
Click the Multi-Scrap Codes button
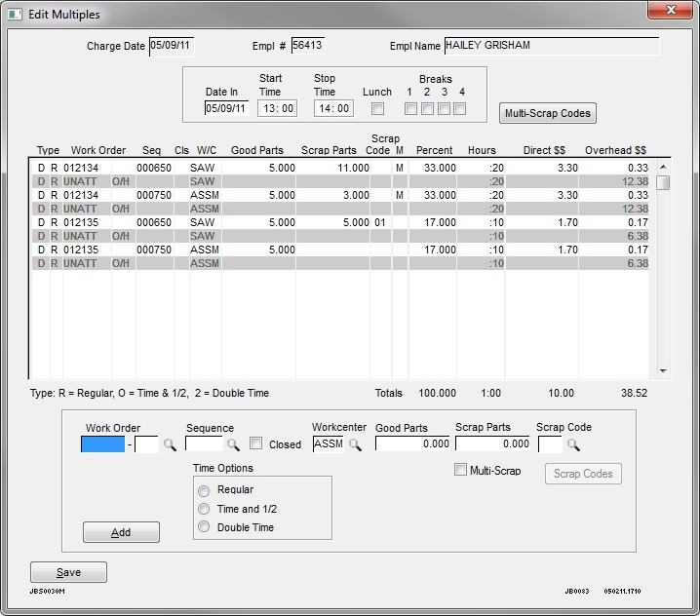point(548,113)
